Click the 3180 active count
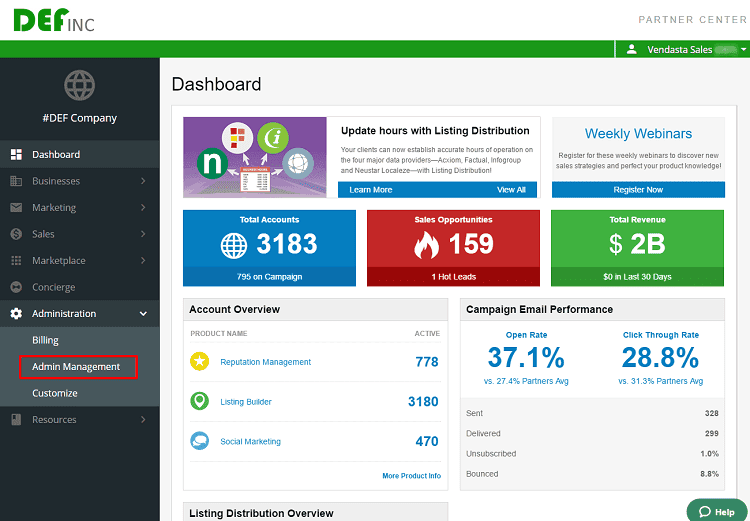 point(423,401)
